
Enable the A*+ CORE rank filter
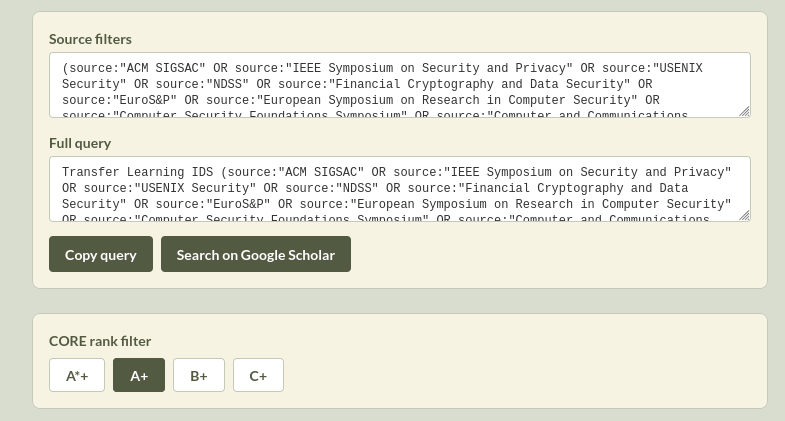77,376
